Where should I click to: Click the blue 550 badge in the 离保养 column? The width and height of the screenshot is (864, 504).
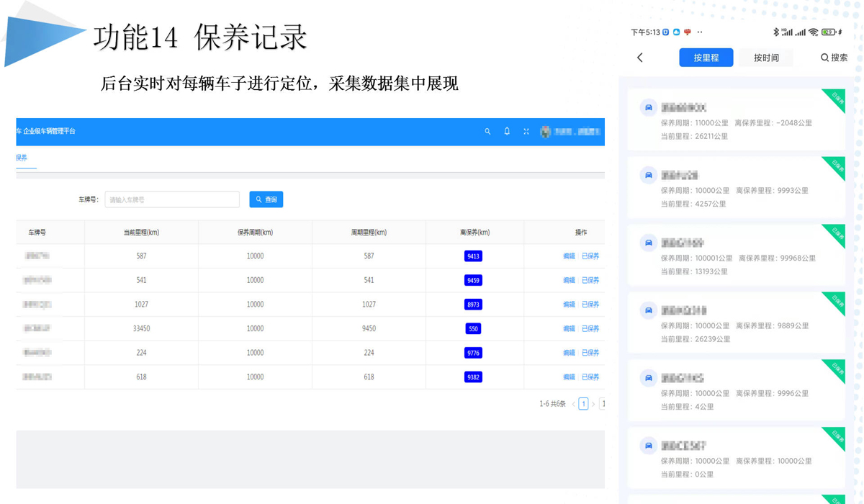coord(473,329)
